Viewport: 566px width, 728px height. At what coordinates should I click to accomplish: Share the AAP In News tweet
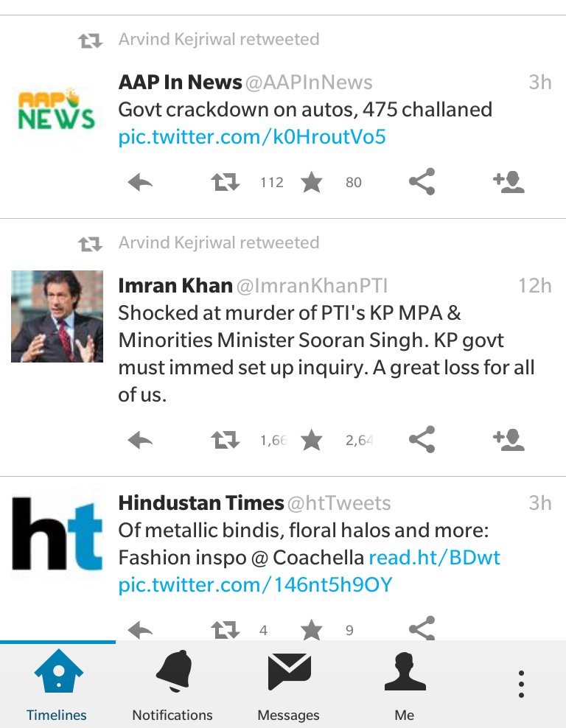[422, 181]
